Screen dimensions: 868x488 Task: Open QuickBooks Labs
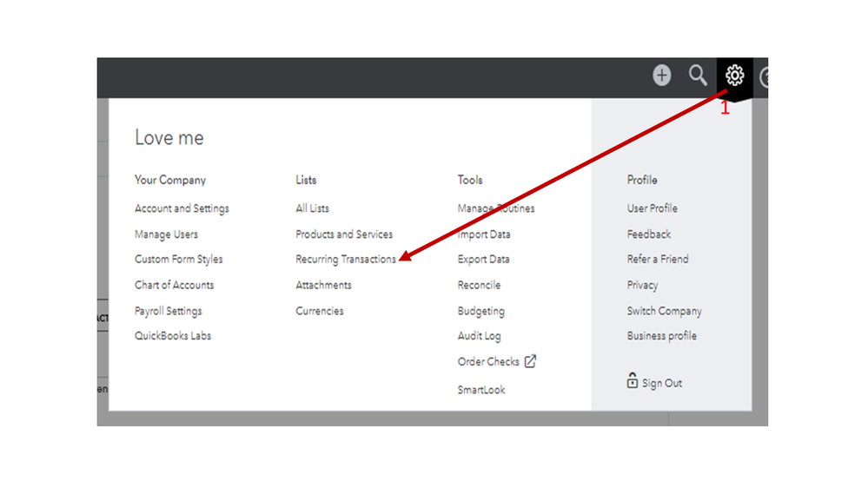(x=172, y=336)
